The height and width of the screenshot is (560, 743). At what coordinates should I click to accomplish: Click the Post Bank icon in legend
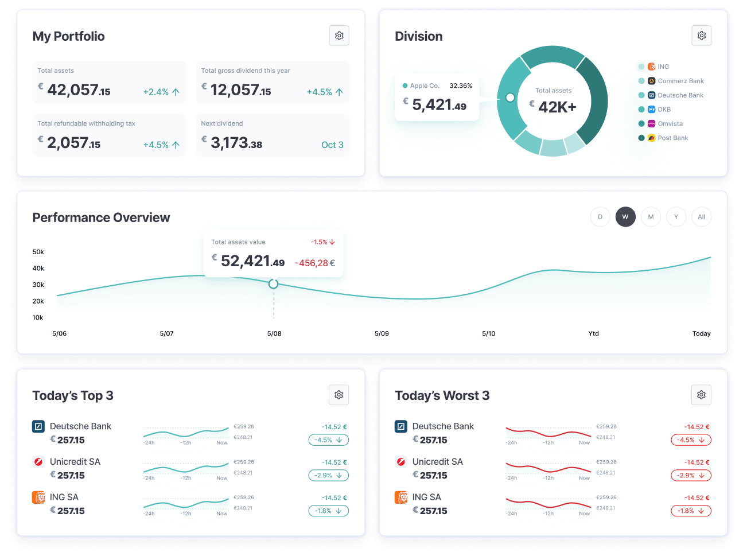pyautogui.click(x=652, y=138)
